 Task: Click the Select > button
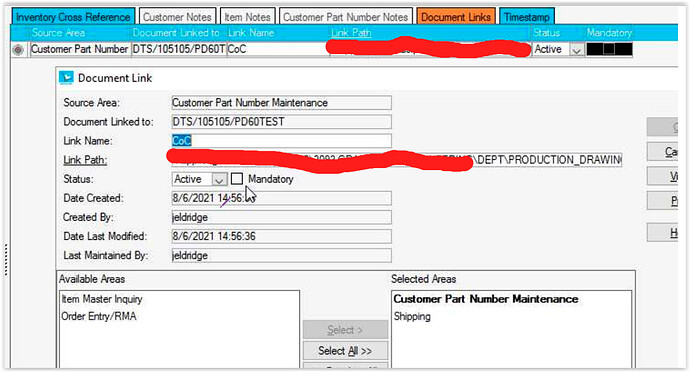(345, 330)
